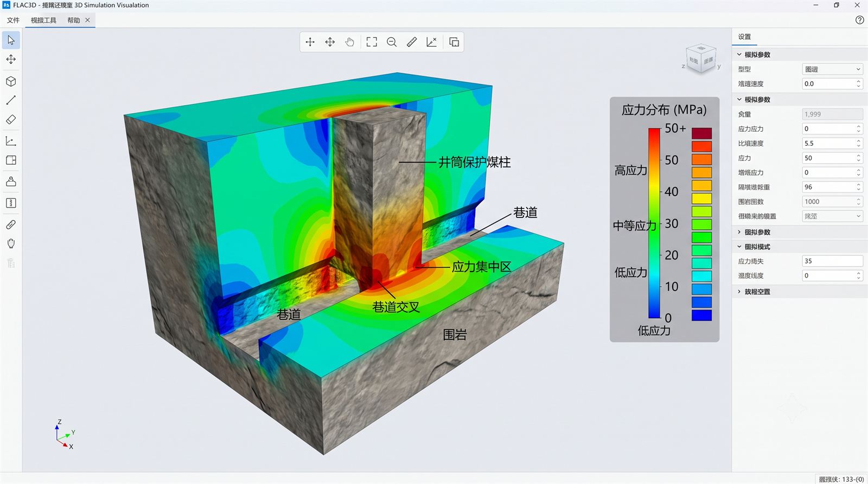Screen dimensions: 868x484
Task: Click the dark red top legend swatch
Action: [701, 133]
